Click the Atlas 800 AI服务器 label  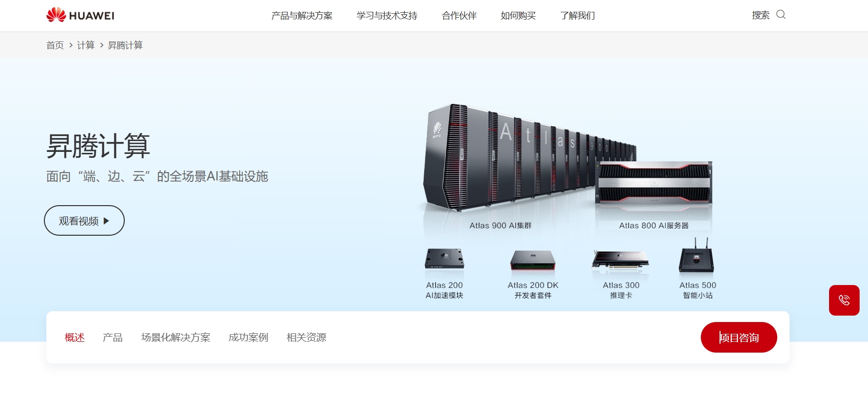(654, 225)
